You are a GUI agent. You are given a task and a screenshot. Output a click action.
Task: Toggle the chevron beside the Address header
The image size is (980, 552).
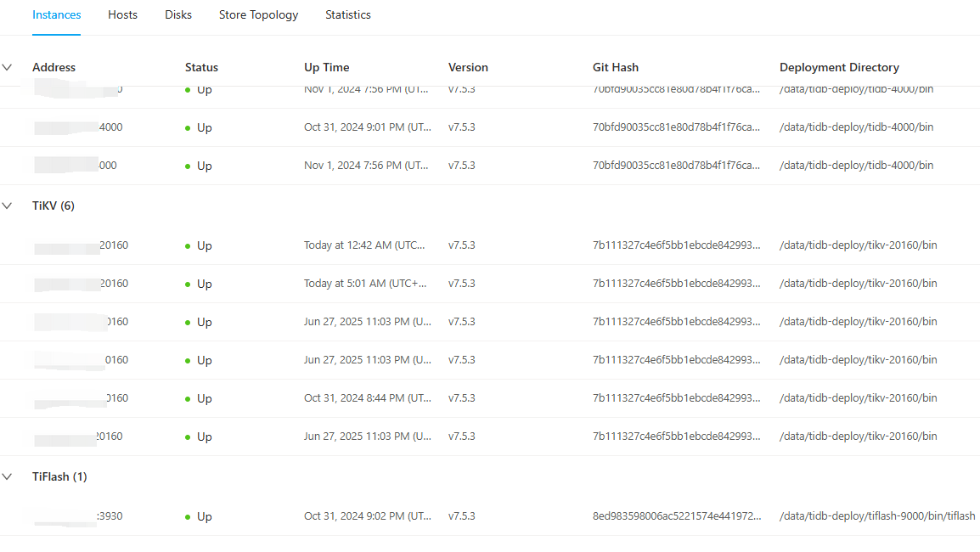click(x=8, y=67)
